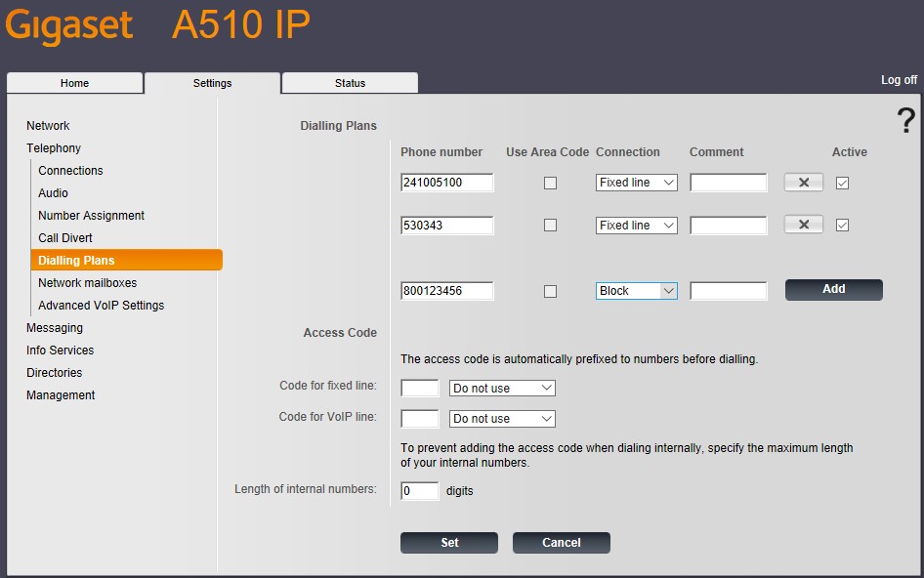Open Number Assignment settings
Image resolution: width=924 pixels, height=578 pixels.
[92, 215]
